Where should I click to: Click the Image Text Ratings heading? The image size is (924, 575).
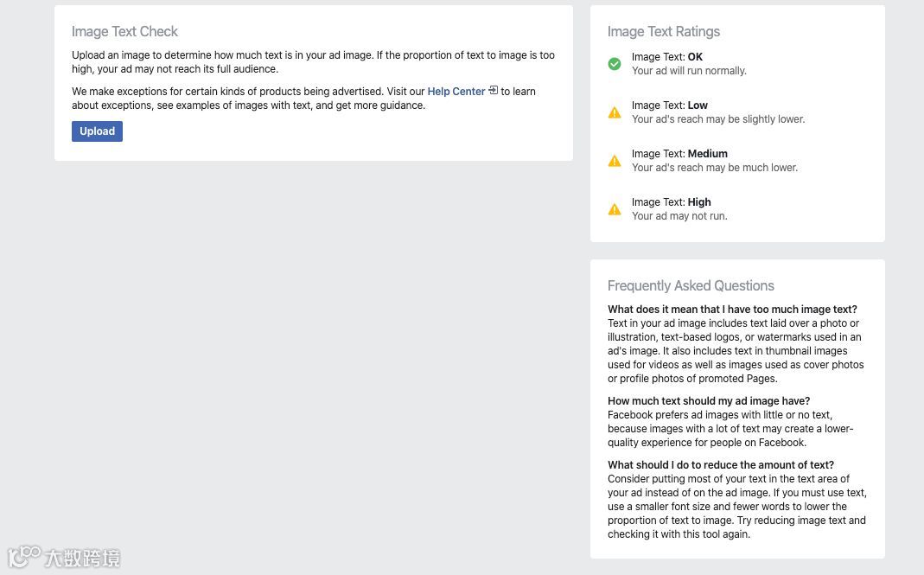pos(664,32)
